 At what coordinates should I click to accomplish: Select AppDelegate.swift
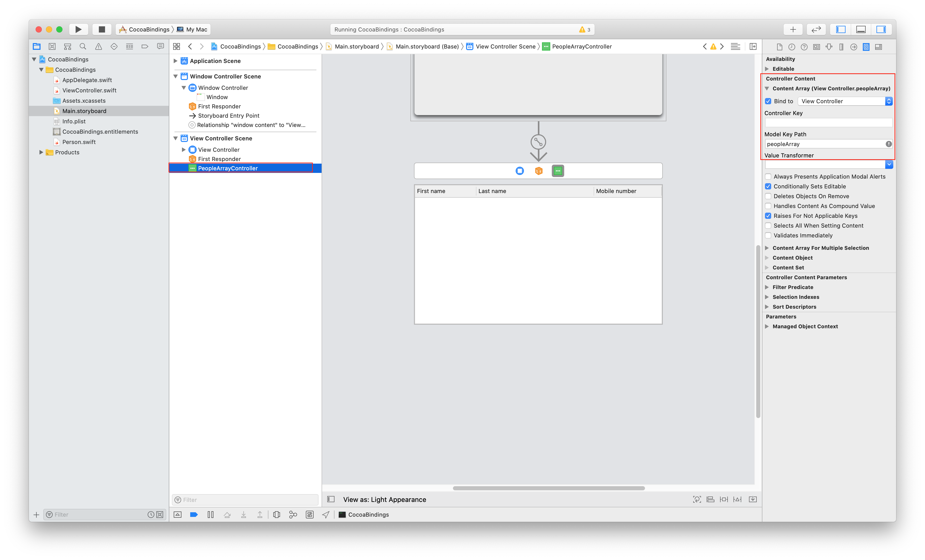coord(87,80)
